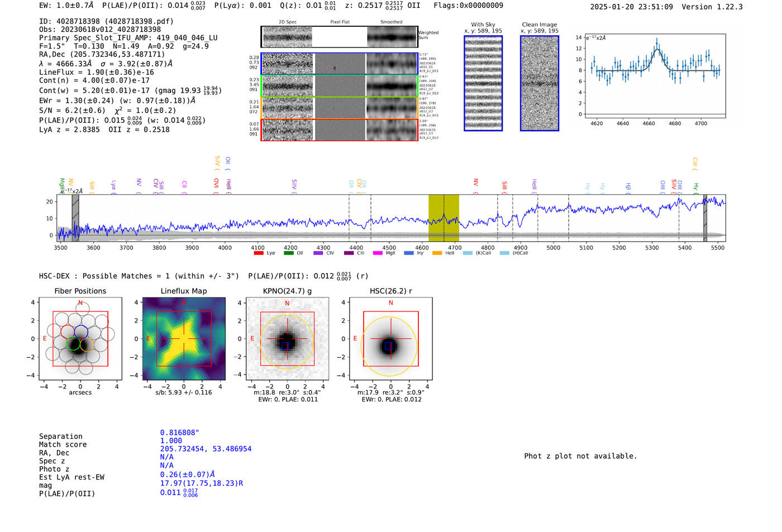Click the m:17.9 re:3.2" s:0.9" caption
The image size is (782, 532).
click(x=390, y=392)
